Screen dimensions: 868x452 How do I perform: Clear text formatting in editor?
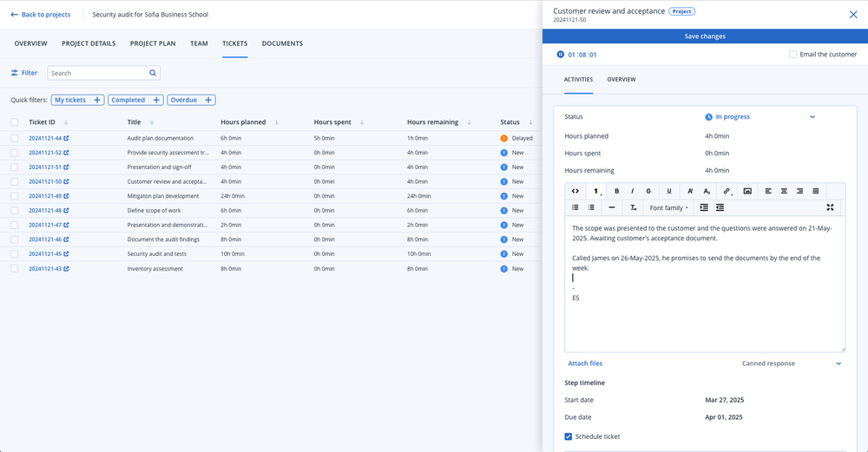tap(633, 207)
